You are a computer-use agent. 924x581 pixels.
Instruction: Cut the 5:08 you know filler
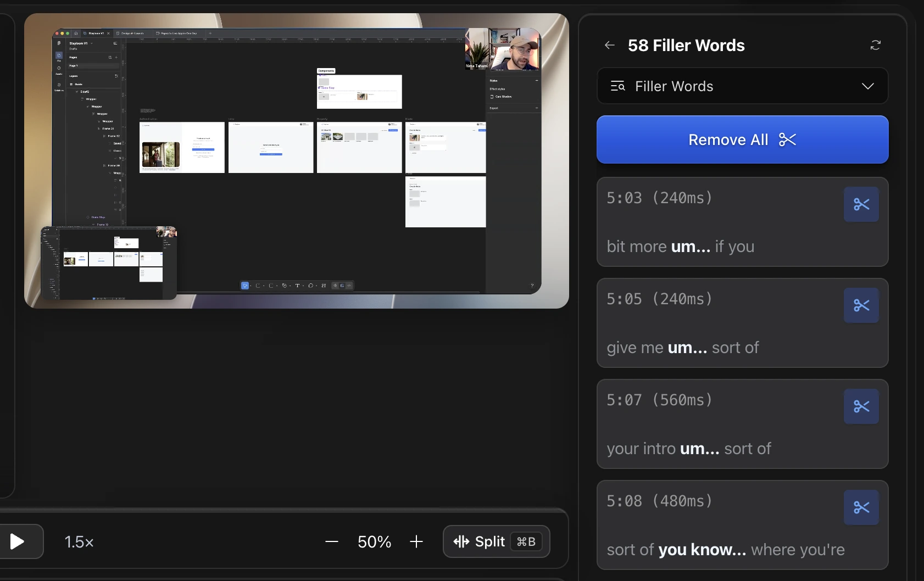(x=861, y=507)
